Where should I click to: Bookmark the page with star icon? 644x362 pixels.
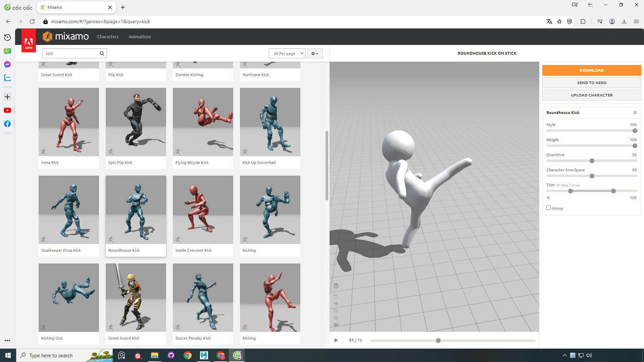(559, 21)
